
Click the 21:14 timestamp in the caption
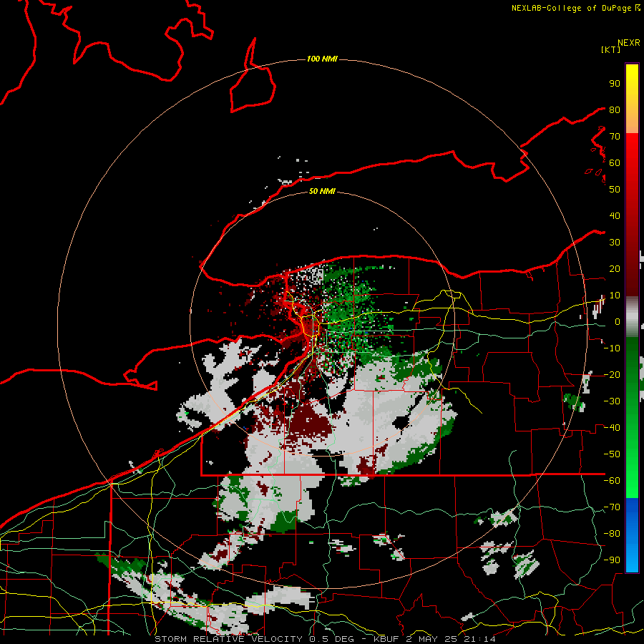(x=478, y=639)
